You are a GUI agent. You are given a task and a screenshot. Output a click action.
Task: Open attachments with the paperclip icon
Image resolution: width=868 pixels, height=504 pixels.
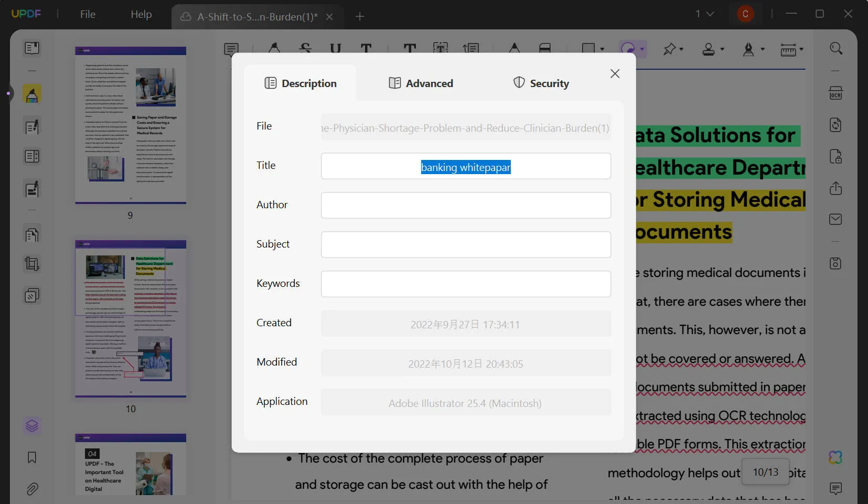pyautogui.click(x=32, y=489)
